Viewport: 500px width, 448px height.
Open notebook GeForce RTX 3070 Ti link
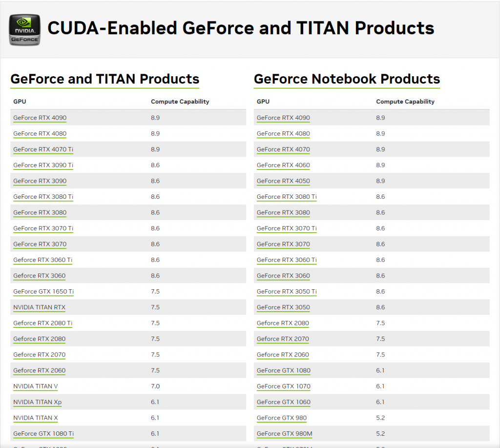pos(287,229)
